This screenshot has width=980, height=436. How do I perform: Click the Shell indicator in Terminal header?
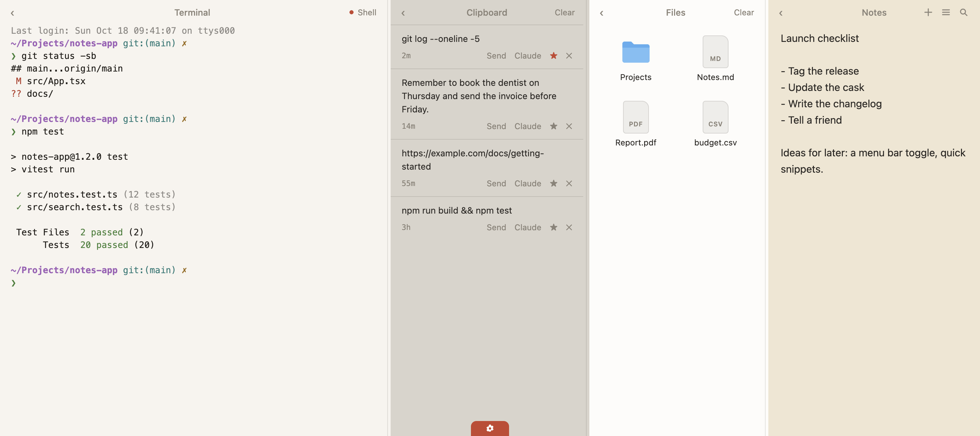tap(362, 13)
